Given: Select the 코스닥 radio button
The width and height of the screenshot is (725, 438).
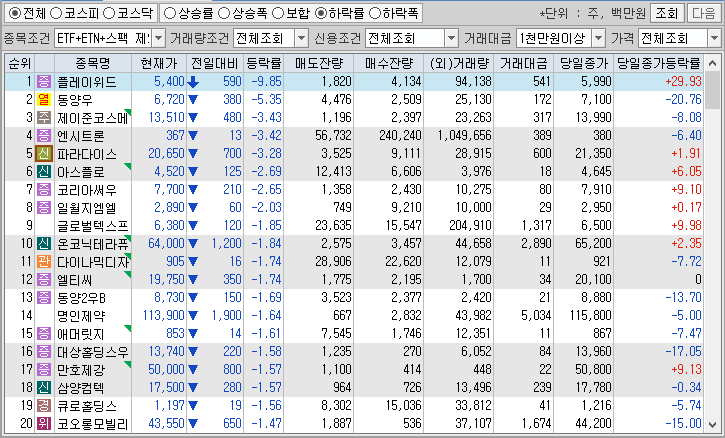Looking at the screenshot, I should (x=109, y=13).
